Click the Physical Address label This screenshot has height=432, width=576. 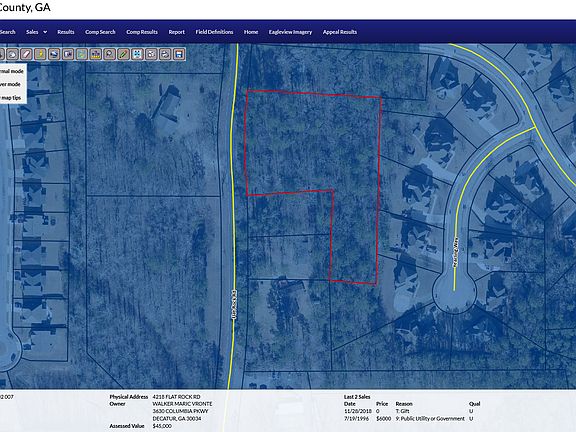pos(129,397)
